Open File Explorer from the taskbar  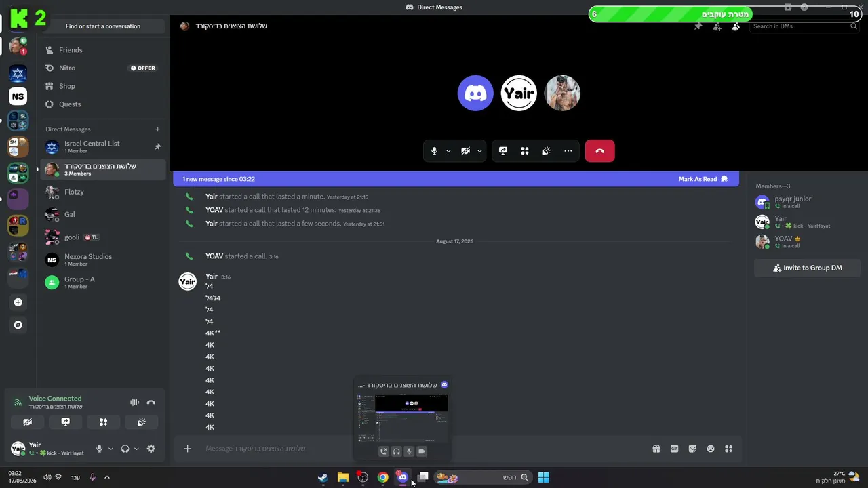pyautogui.click(x=343, y=477)
